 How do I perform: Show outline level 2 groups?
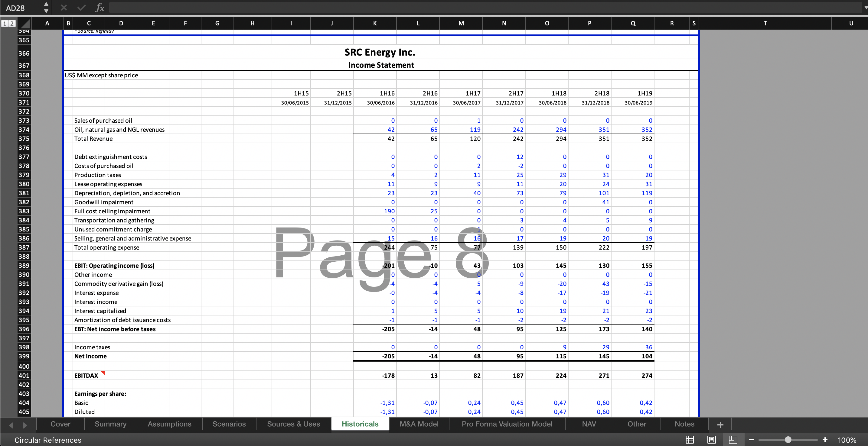click(12, 24)
